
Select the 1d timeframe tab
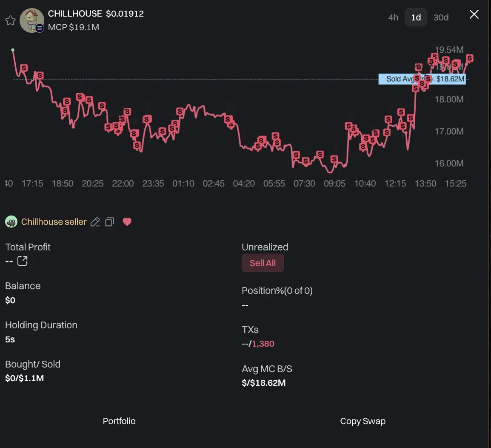coord(416,17)
